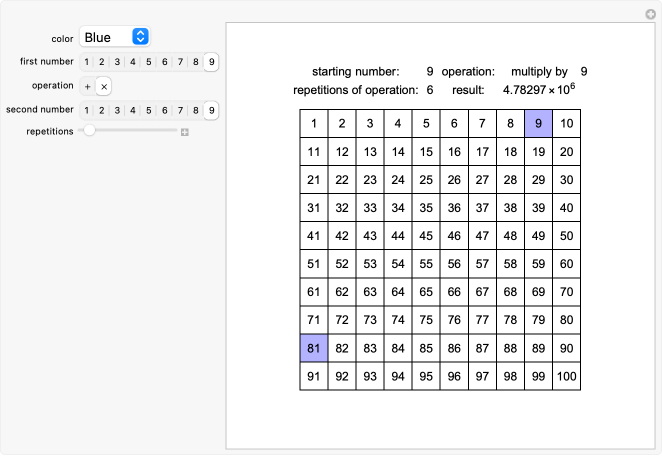Image resolution: width=662 pixels, height=456 pixels.
Task: Click the blue dropdown arrows beside Blue
Action: click(x=140, y=37)
